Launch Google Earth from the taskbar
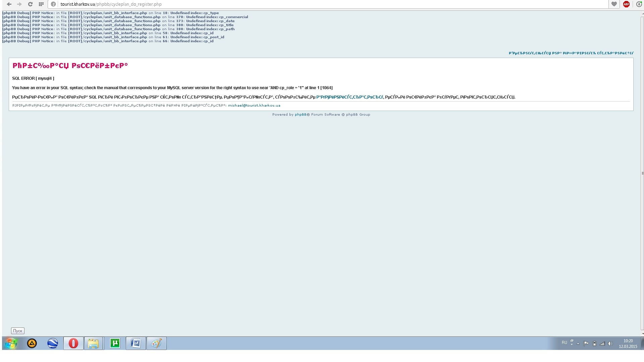Image resolution: width=644 pixels, height=362 pixels. (x=53, y=343)
